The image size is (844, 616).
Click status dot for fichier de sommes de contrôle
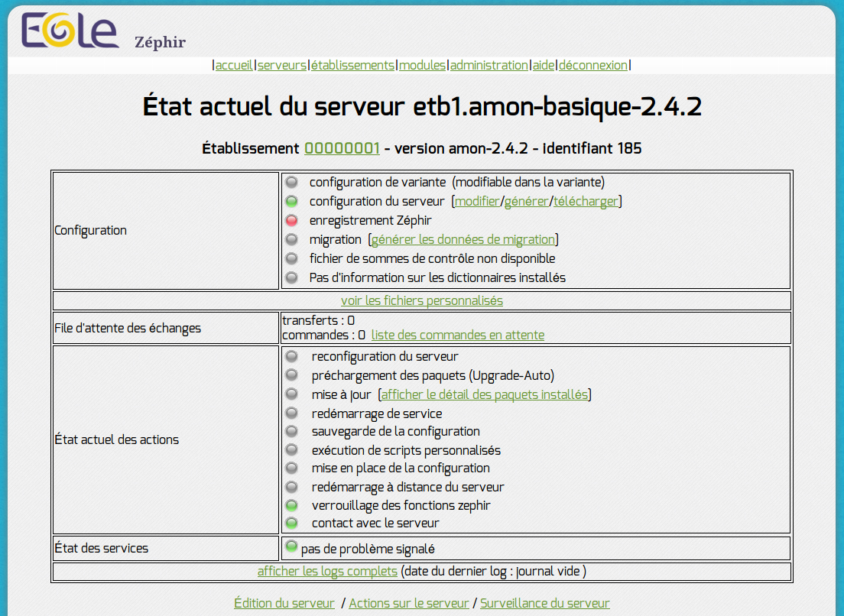[x=292, y=258]
